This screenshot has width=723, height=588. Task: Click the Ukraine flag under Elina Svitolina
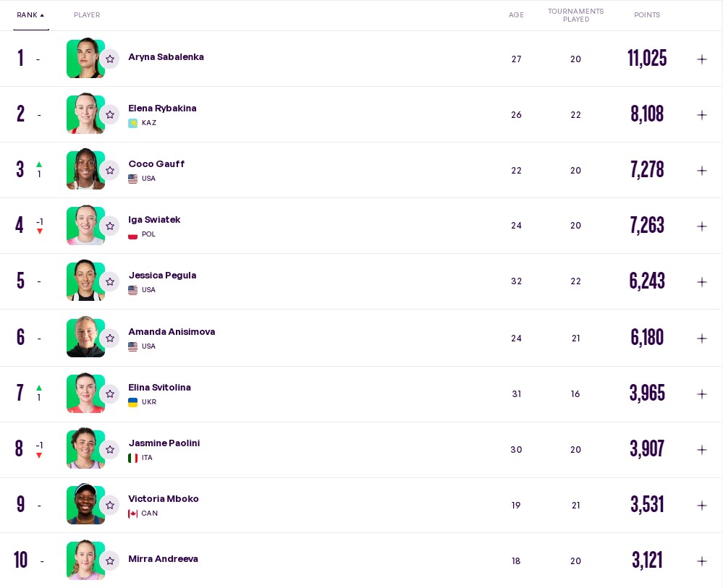(133, 402)
